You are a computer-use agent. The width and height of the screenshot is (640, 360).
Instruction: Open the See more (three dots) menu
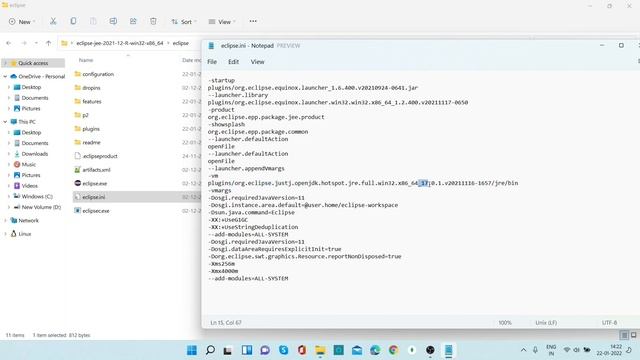pos(253,21)
